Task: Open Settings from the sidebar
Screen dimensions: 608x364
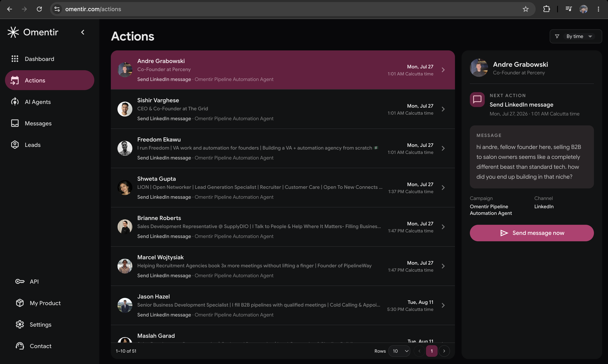Action: [x=50, y=325]
